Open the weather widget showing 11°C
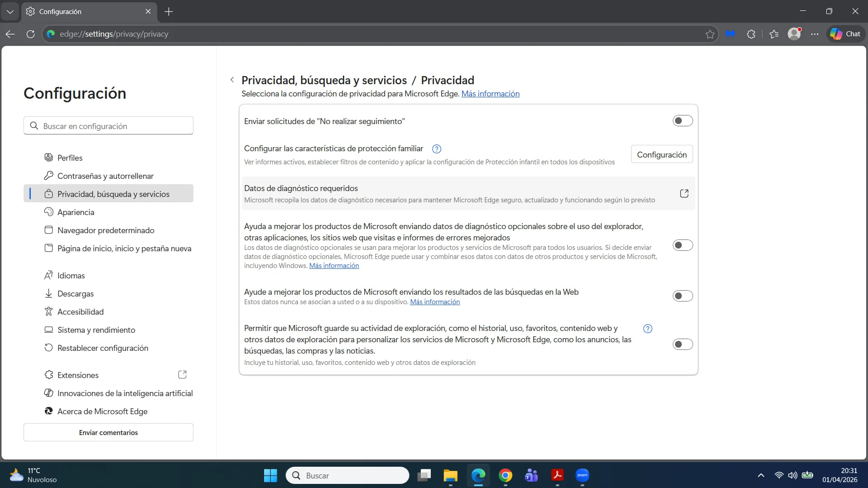Screen dimensions: 868x488 (x=34, y=475)
